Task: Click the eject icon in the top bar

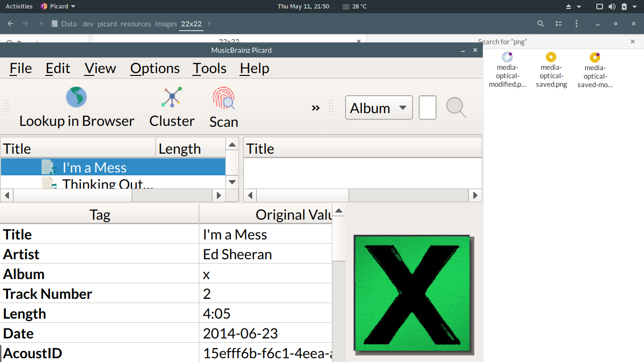Action: (x=569, y=7)
